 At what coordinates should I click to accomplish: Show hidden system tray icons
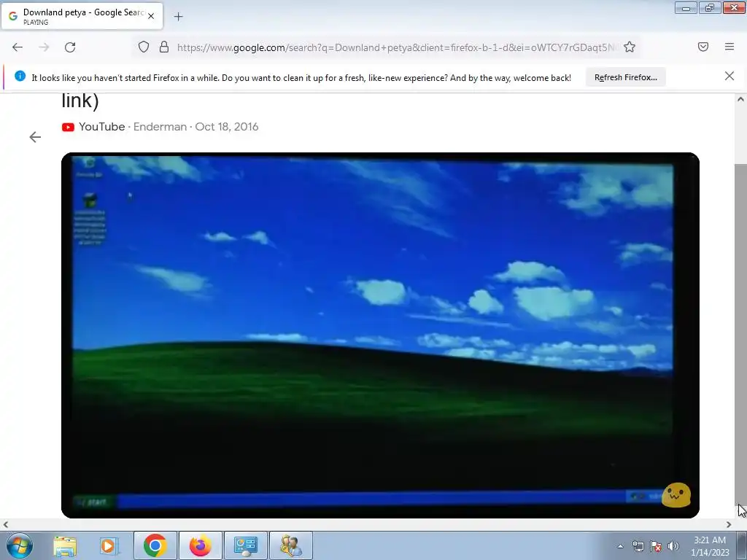(620, 546)
